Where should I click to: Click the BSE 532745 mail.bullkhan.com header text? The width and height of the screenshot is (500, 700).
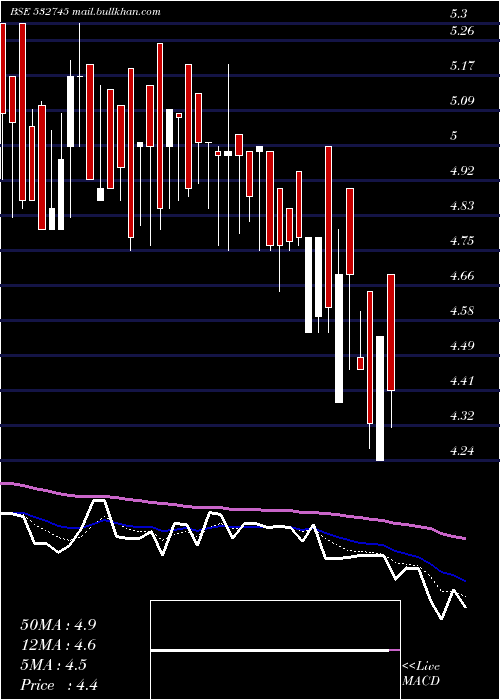[x=85, y=12]
